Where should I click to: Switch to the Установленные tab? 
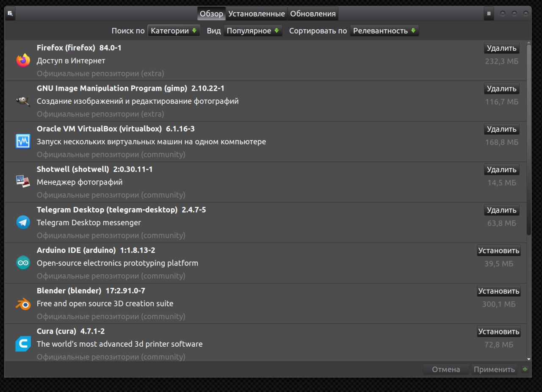coord(257,14)
